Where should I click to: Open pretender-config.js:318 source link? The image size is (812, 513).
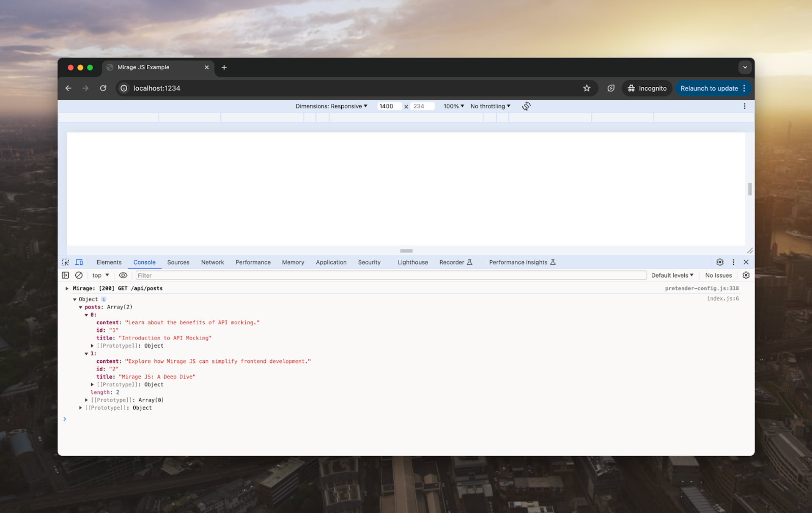(x=702, y=288)
